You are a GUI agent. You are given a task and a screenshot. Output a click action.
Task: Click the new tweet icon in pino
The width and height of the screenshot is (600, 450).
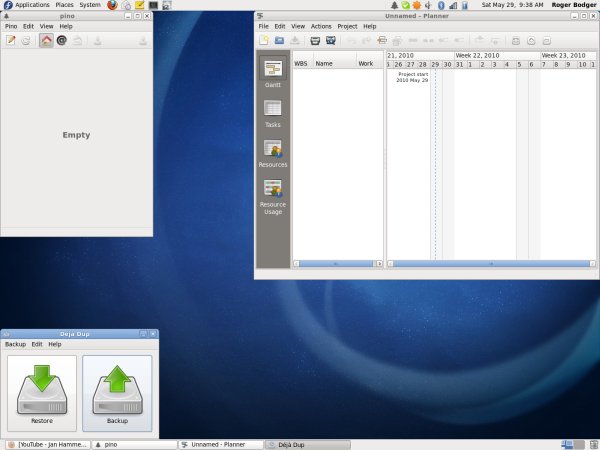pyautogui.click(x=11, y=40)
